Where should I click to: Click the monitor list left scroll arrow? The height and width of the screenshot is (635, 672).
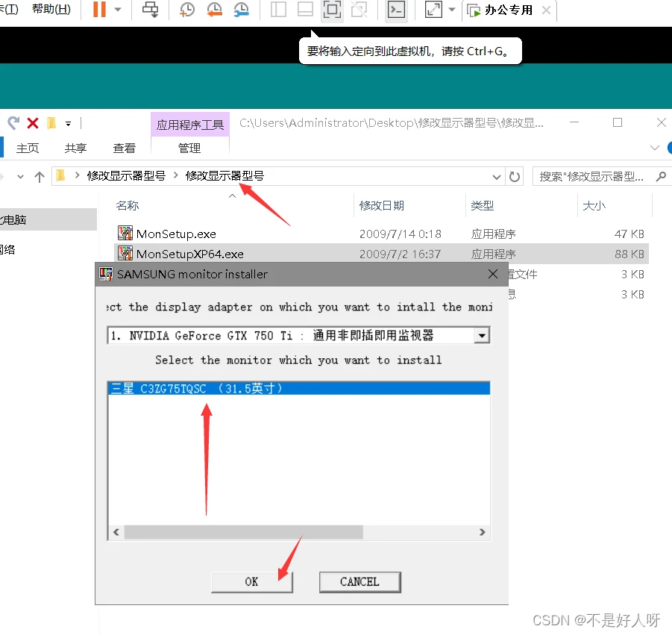tap(116, 532)
